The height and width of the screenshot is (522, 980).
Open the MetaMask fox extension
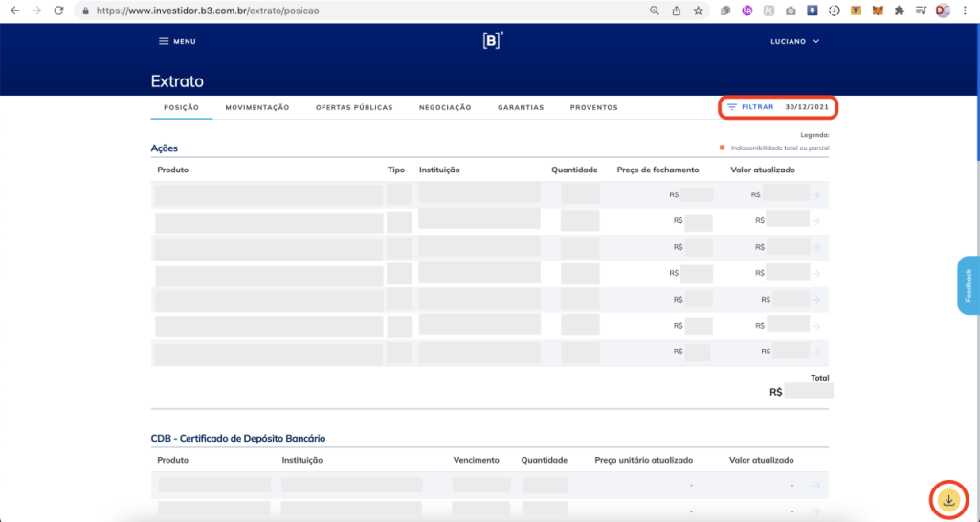[878, 11]
